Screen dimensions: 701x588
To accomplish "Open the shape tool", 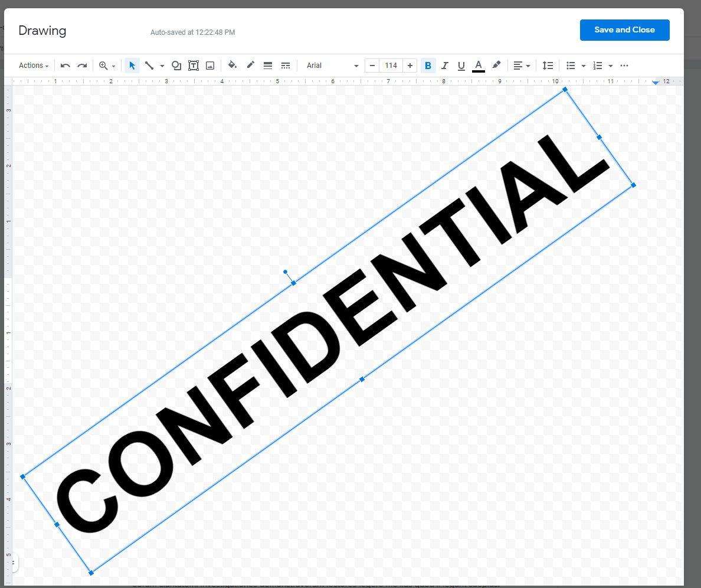I will point(176,66).
